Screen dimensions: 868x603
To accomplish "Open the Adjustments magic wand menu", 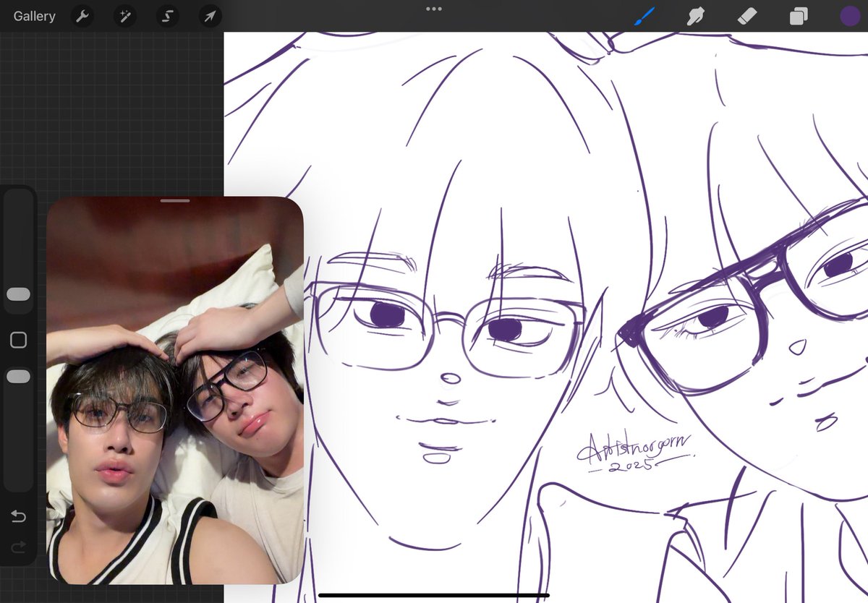I will click(125, 16).
